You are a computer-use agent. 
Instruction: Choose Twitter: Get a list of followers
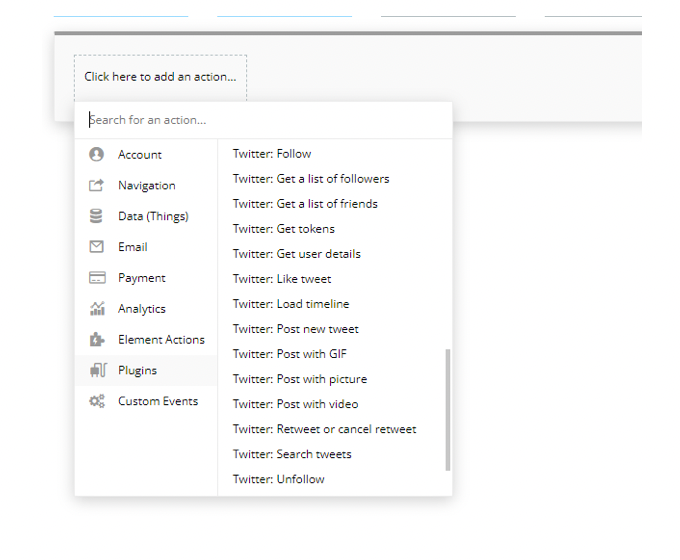click(x=311, y=179)
